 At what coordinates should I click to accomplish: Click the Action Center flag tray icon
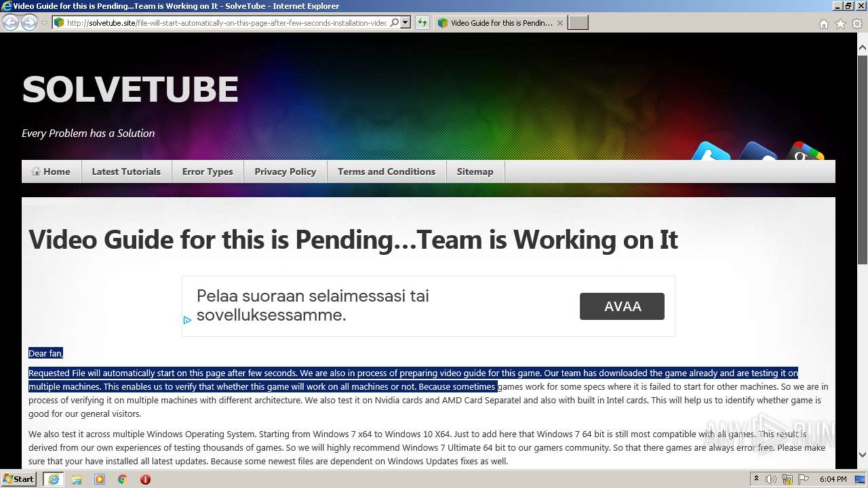tap(804, 479)
